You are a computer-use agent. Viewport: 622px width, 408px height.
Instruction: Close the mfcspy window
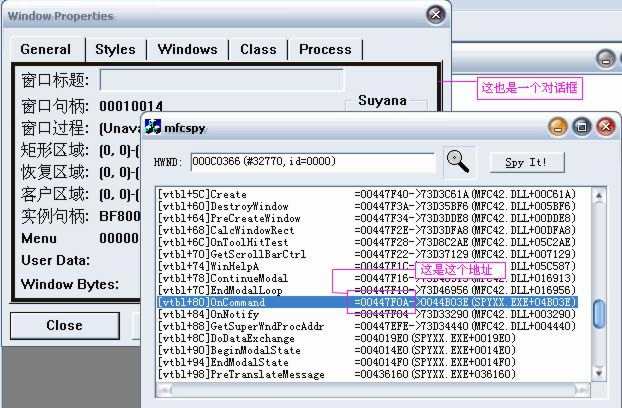(x=604, y=127)
